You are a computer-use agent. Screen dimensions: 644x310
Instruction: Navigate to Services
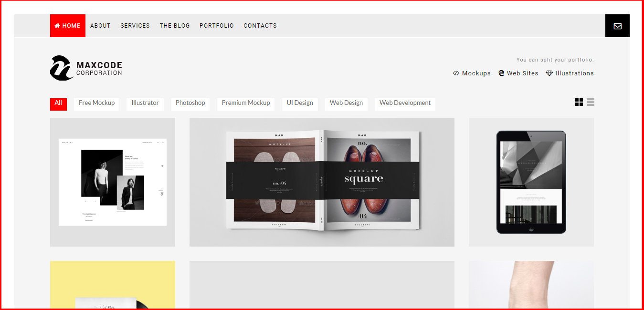135,26
